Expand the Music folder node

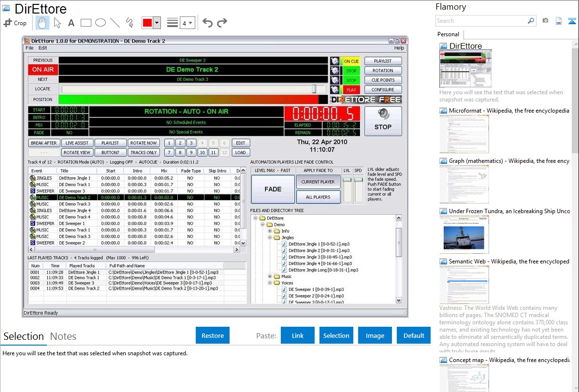pos(270,276)
